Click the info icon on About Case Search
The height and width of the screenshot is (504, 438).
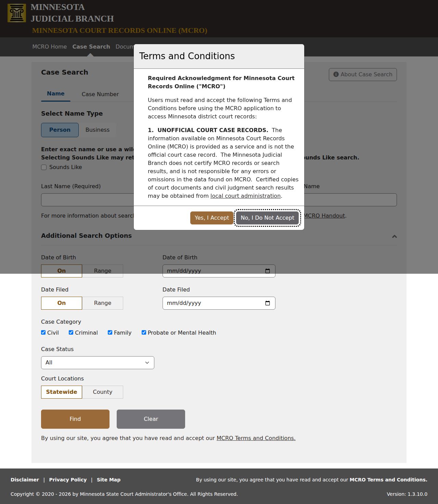click(336, 74)
